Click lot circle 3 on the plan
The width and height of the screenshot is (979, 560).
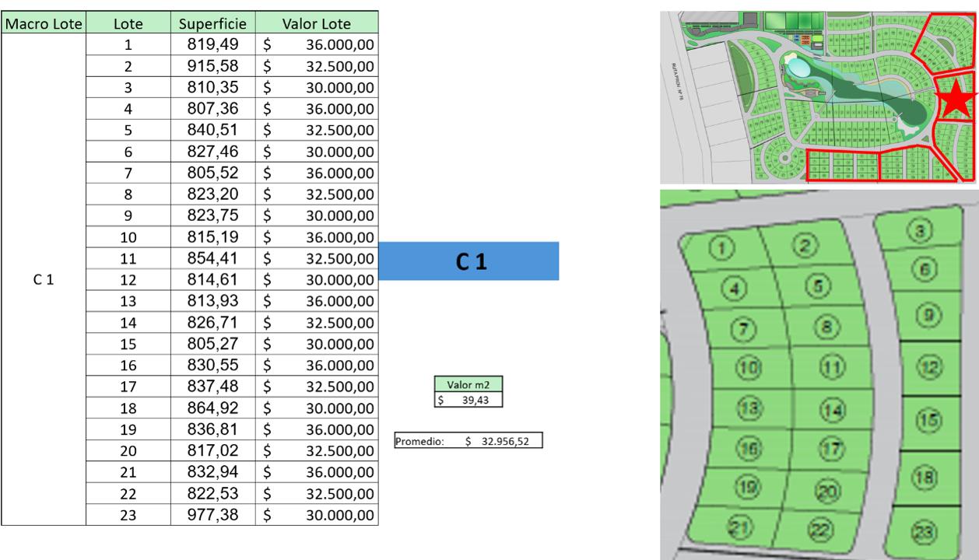tap(921, 230)
